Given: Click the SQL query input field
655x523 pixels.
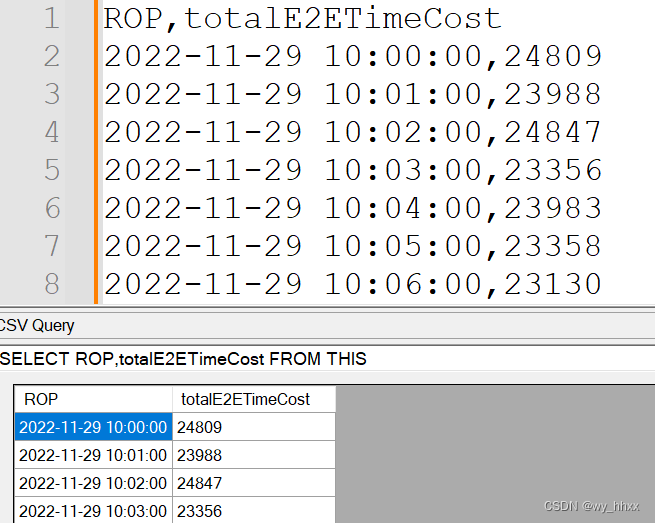Looking at the screenshot, I should pyautogui.click(x=328, y=359).
